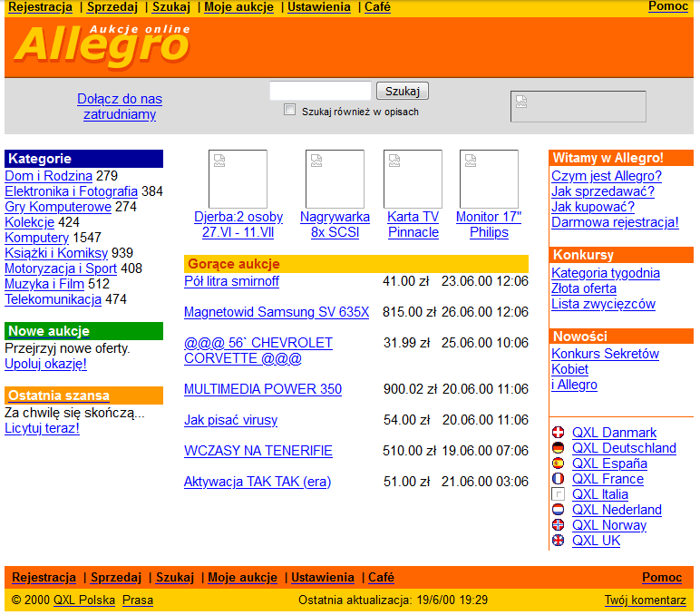Viewport: 700px width, 615px height.
Task: Open the Konkurs Sekretów Kobiet i Allegro link
Action: tap(605, 369)
